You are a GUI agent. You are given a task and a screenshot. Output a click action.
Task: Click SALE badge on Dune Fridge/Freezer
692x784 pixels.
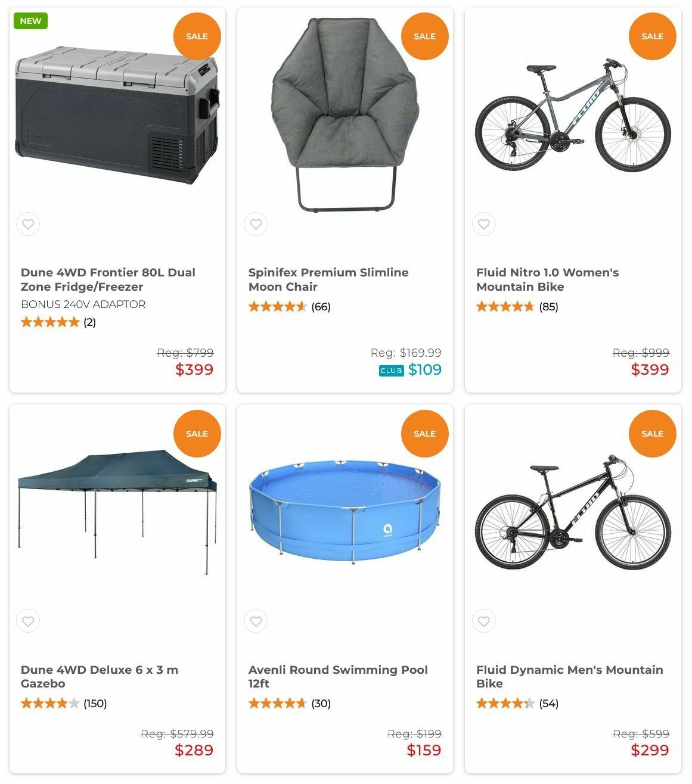click(x=197, y=36)
